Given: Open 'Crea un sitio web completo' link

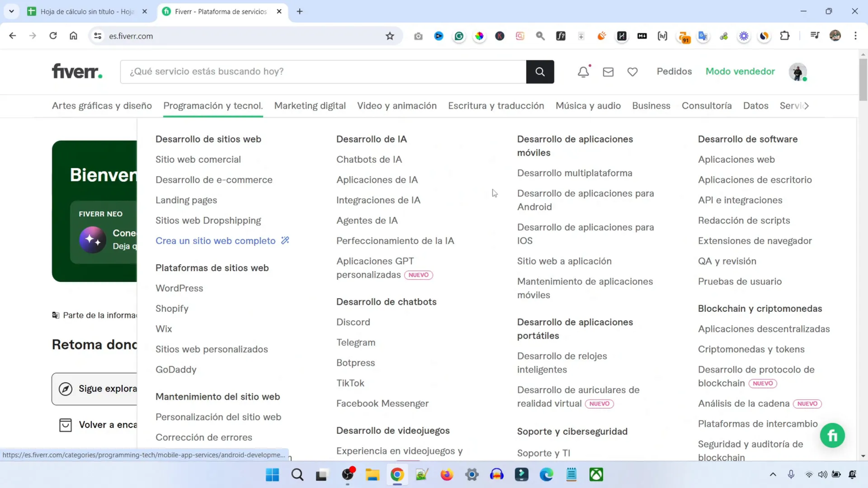Looking at the screenshot, I should click(x=215, y=241).
